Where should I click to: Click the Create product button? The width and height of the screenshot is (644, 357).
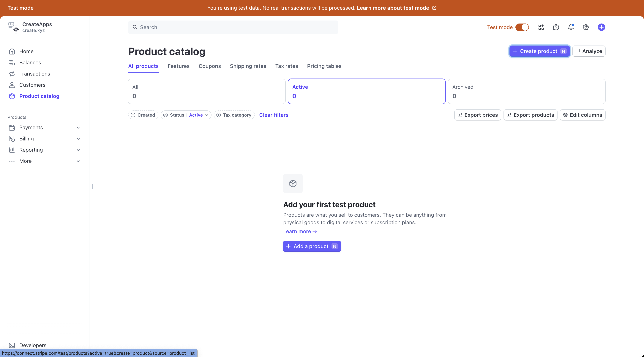point(539,51)
